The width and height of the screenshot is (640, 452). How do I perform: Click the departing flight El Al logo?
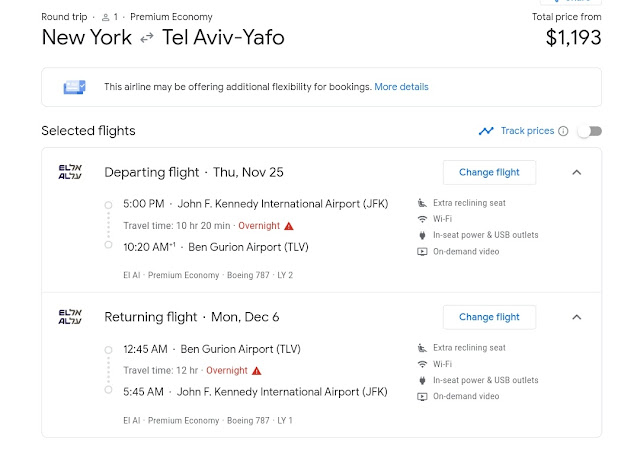[x=70, y=172]
